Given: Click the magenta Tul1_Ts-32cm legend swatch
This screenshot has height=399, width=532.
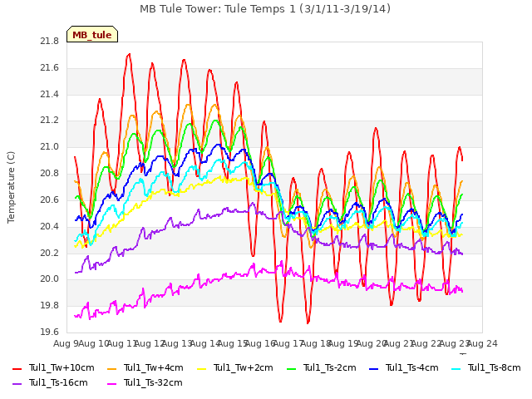Looking at the screenshot, I should point(111,383).
